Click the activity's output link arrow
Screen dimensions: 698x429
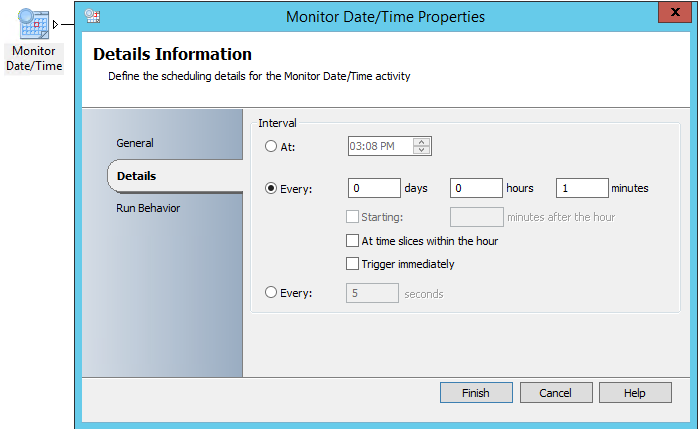tap(56, 24)
